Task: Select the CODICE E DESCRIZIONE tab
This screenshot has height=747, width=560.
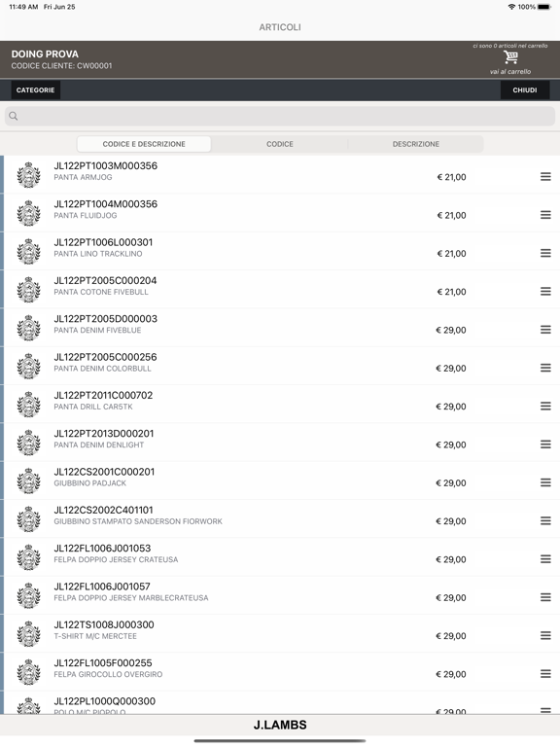Action: pyautogui.click(x=144, y=144)
